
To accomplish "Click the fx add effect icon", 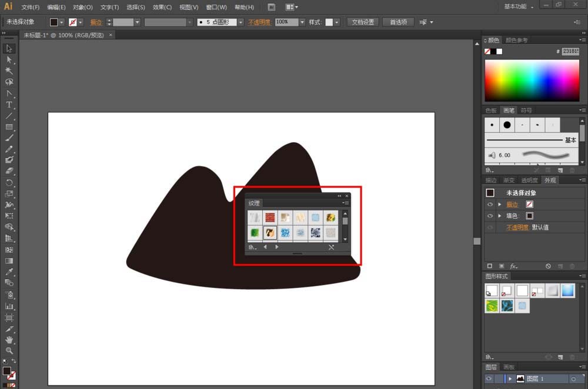I will (x=513, y=266).
